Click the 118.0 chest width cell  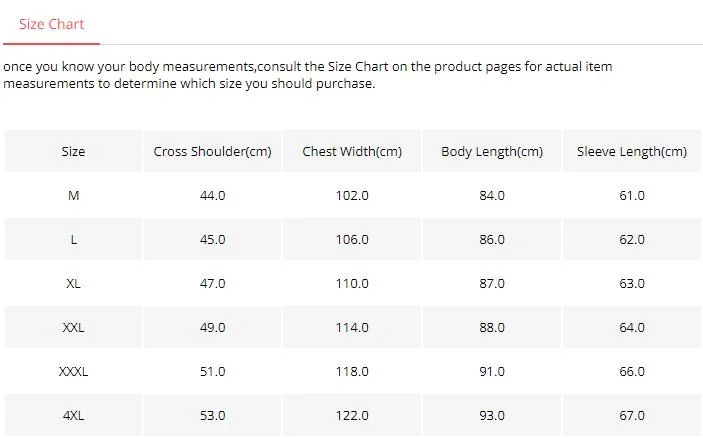point(352,372)
